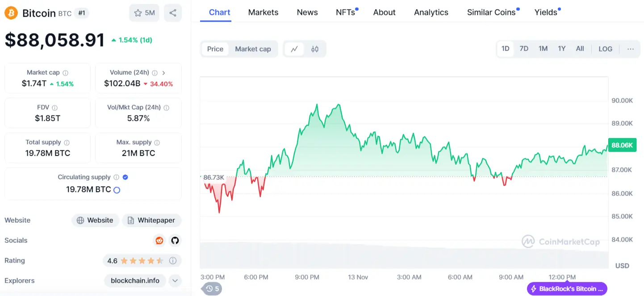
Task: Add Bitcoin to watchlist with star button
Action: [144, 13]
